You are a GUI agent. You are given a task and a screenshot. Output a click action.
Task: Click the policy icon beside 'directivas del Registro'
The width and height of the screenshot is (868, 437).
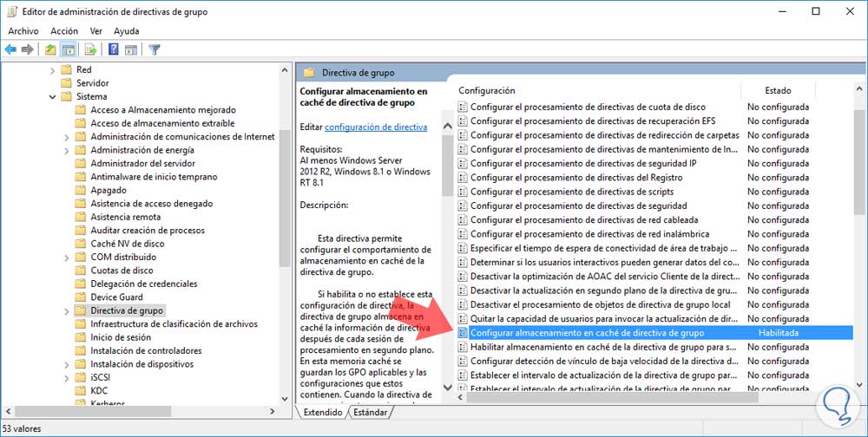463,178
